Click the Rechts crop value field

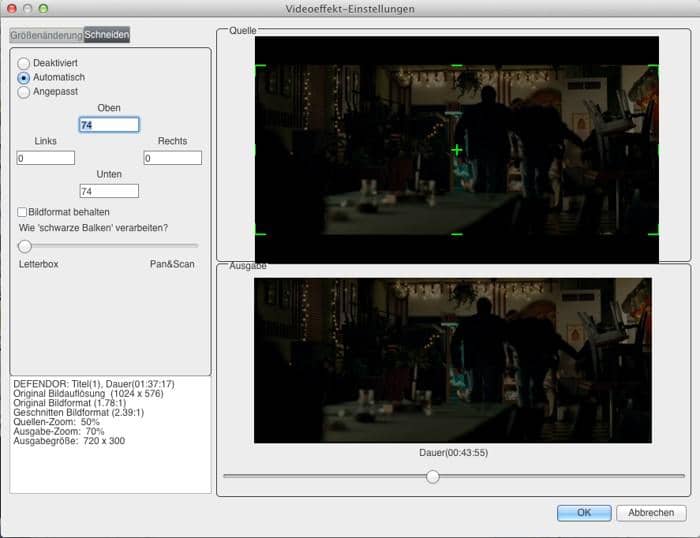(x=173, y=158)
